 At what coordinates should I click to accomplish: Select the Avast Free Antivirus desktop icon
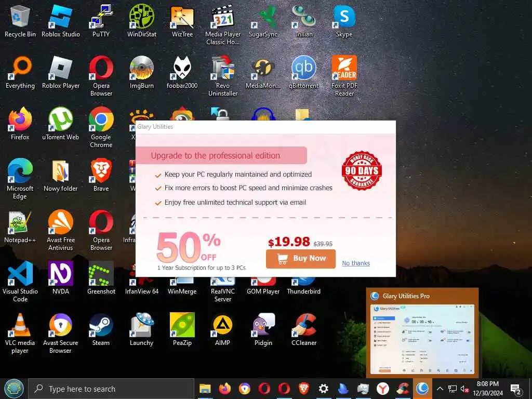(61, 230)
